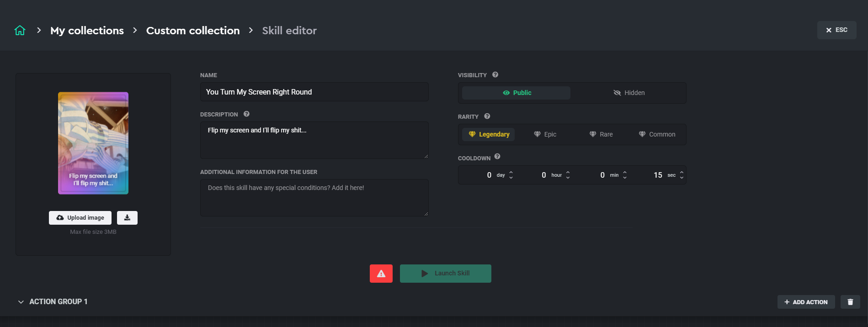This screenshot has height=327, width=868.
Task: Click the Add Action button
Action: [806, 302]
